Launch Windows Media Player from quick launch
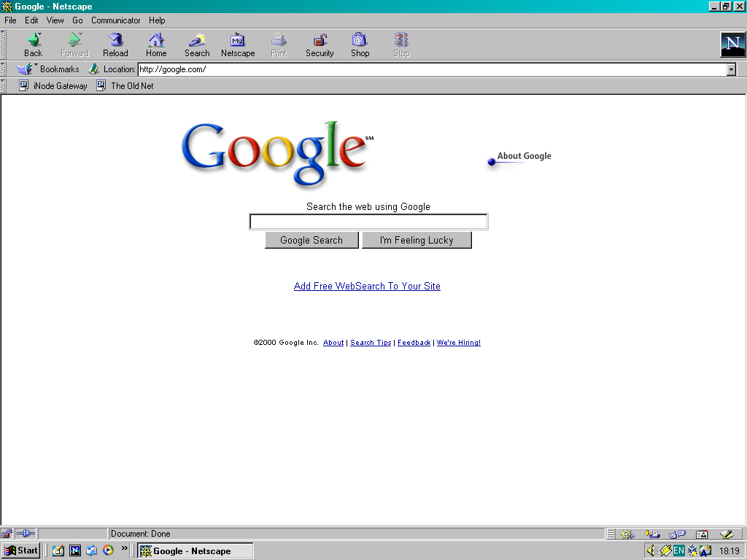 click(x=108, y=551)
